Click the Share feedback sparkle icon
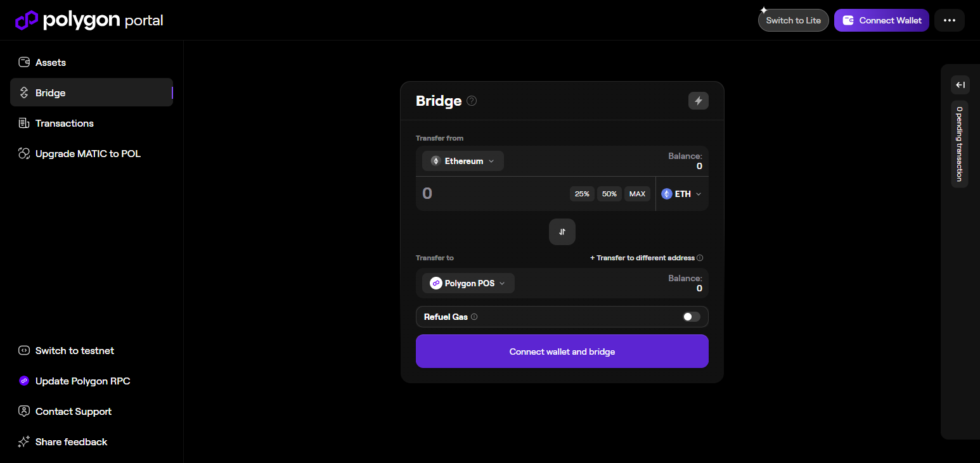 [x=24, y=441]
